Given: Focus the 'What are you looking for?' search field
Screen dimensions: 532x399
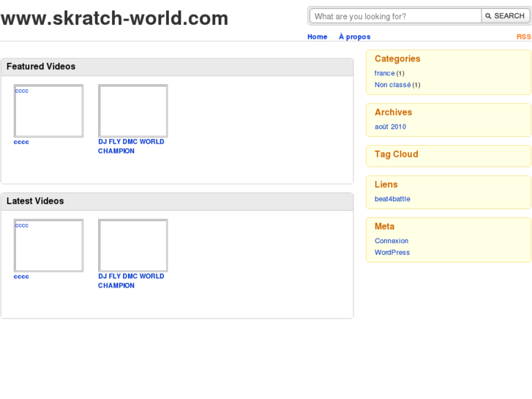Looking at the screenshot, I should (x=396, y=16).
